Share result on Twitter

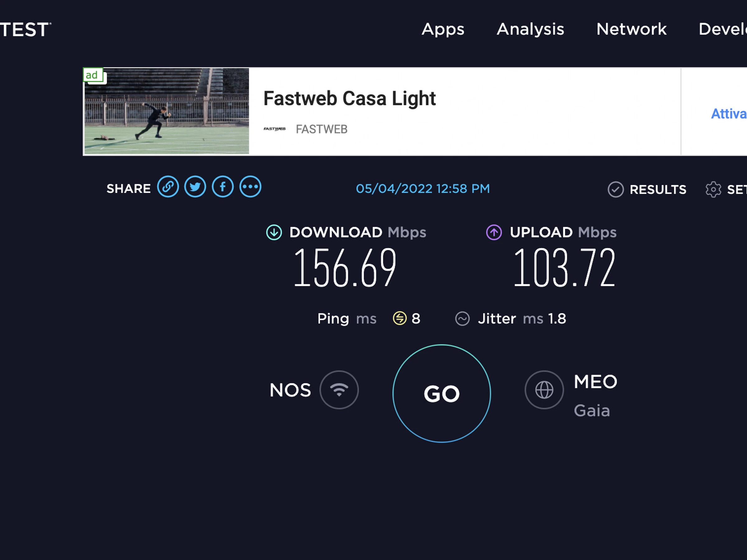195,187
